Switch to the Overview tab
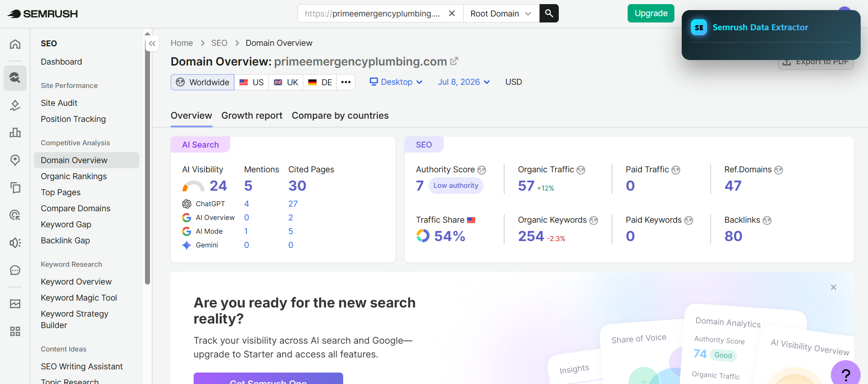Viewport: 868px width, 384px height. (x=191, y=116)
